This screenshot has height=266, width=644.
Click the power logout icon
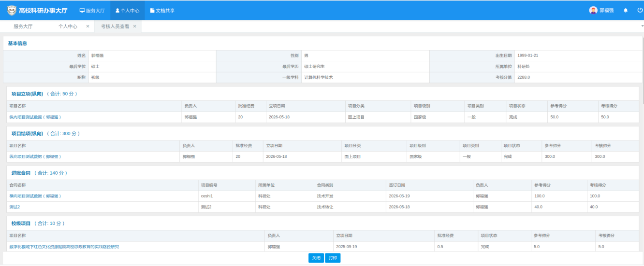point(640,10)
